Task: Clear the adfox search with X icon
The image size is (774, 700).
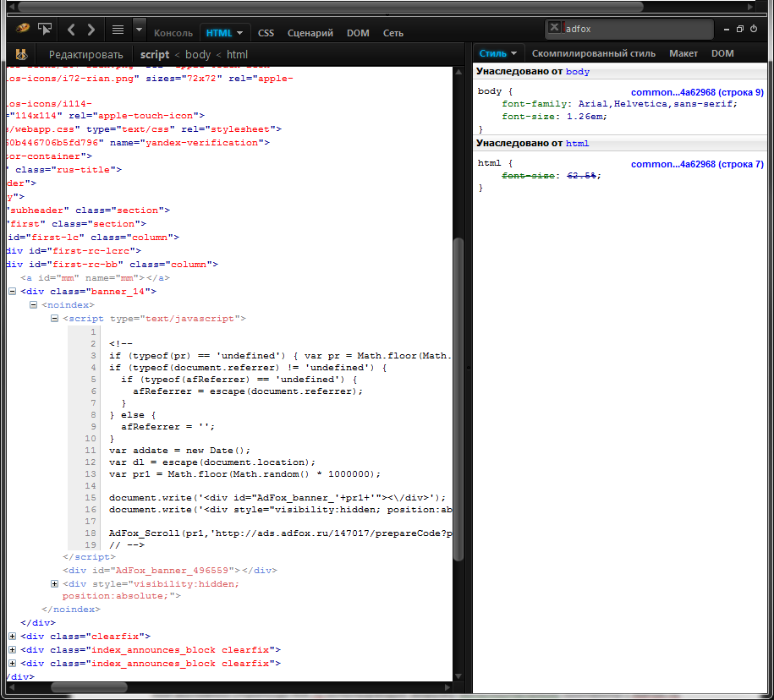Action: (554, 28)
